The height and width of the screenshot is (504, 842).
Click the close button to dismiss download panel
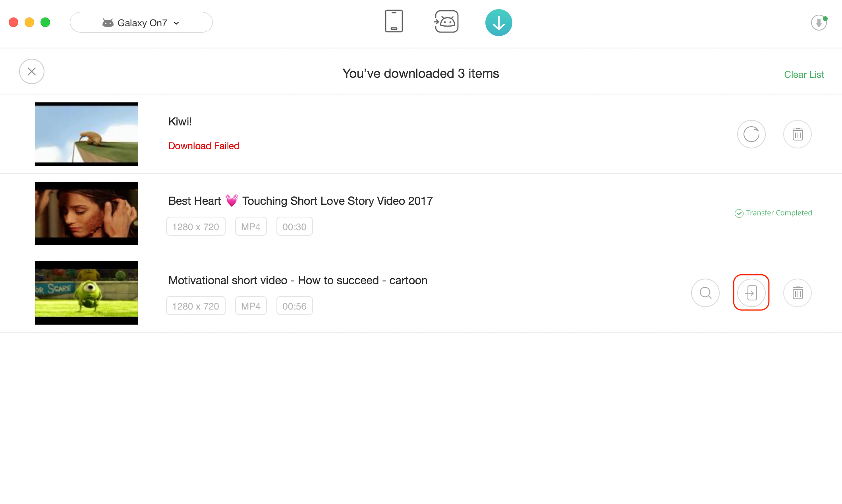click(x=32, y=71)
